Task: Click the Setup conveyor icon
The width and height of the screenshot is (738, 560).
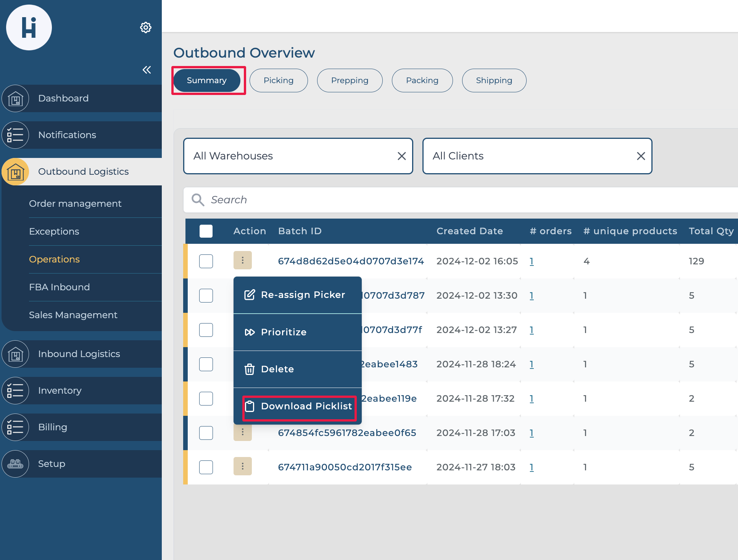Action: click(x=15, y=464)
